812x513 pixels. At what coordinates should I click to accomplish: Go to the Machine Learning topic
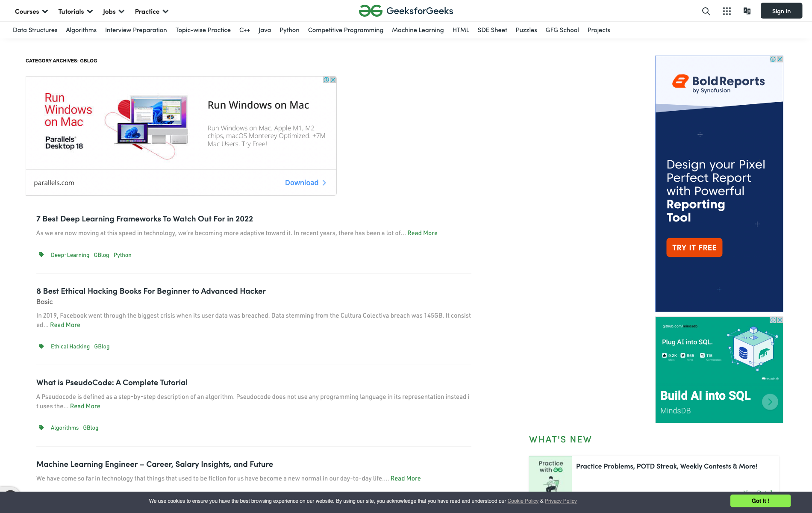click(418, 30)
